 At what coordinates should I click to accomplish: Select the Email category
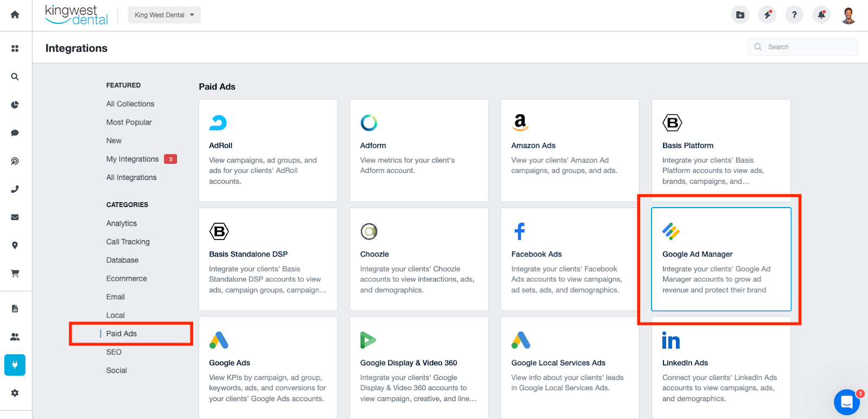116,297
